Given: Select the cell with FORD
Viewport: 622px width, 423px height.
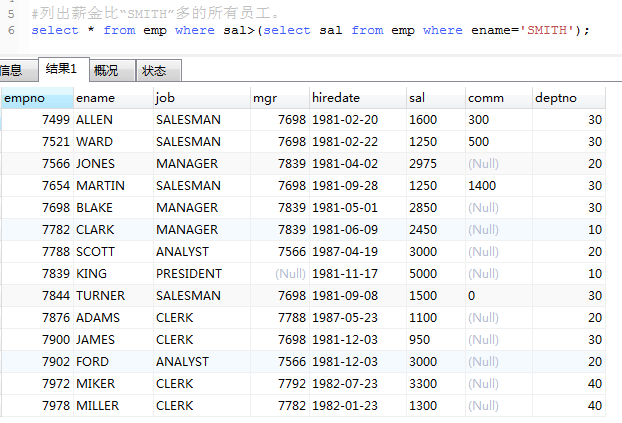Looking at the screenshot, I should pyautogui.click(x=113, y=362).
